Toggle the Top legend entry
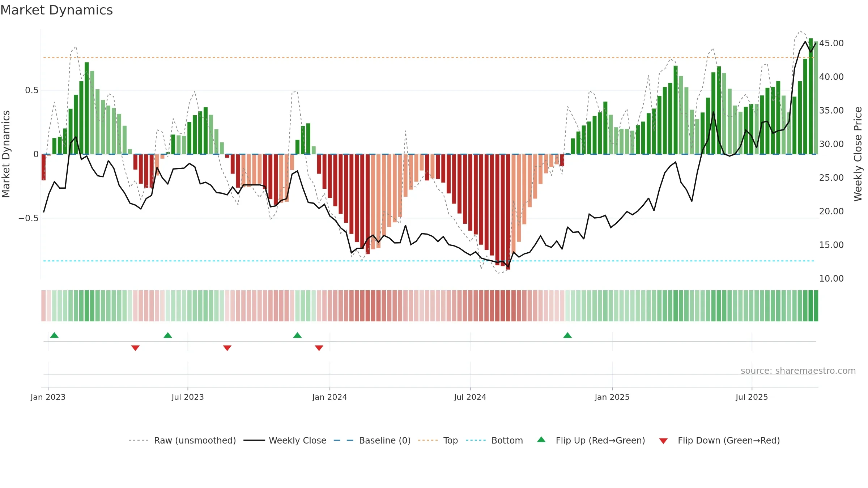Viewport: 868px width, 488px height. [438, 440]
